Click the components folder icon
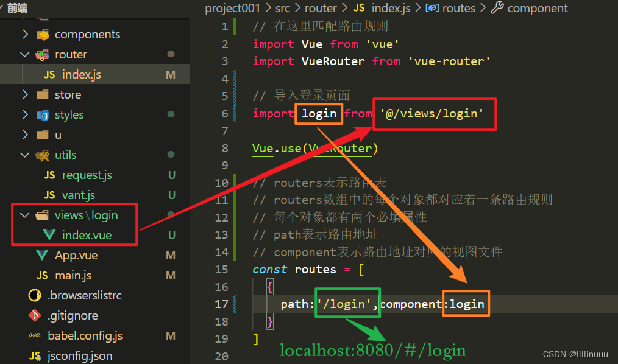Image resolution: width=618 pixels, height=364 pixels. (x=43, y=35)
